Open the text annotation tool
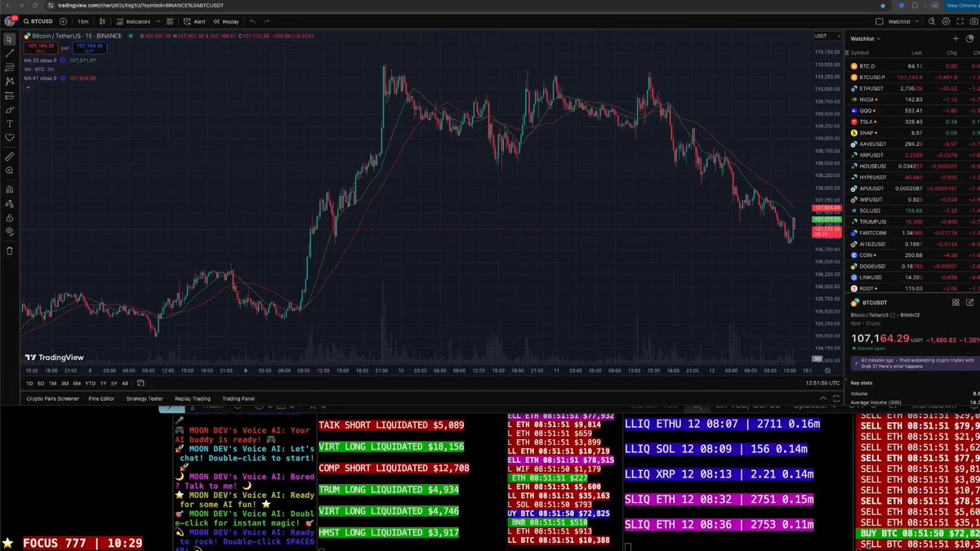The image size is (980, 551). click(10, 123)
